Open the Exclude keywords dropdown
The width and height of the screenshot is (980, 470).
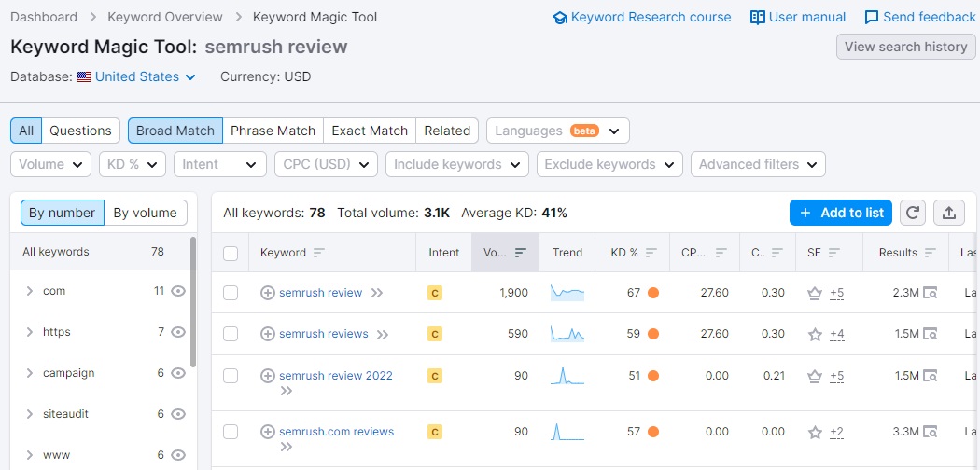(x=609, y=164)
